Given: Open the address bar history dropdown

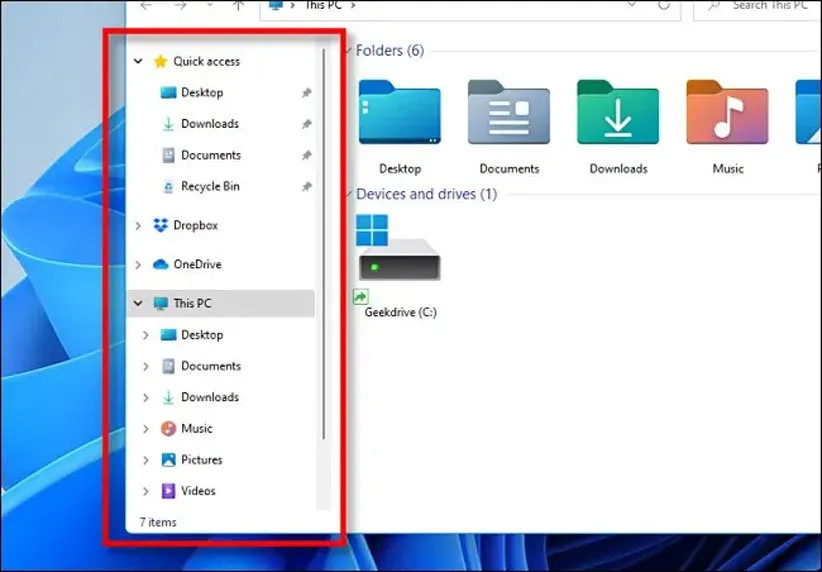Looking at the screenshot, I should (631, 6).
